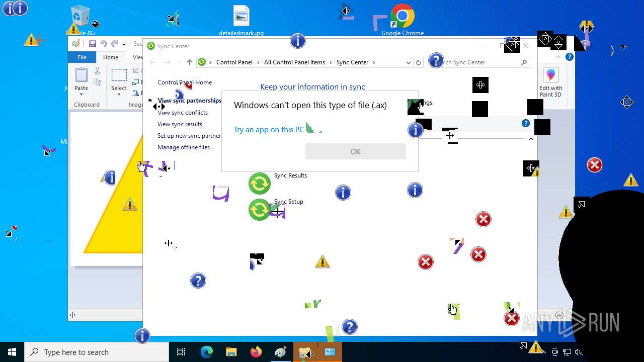The height and width of the screenshot is (362, 644).
Task: Open File Explorer from the taskbar
Action: point(231,352)
